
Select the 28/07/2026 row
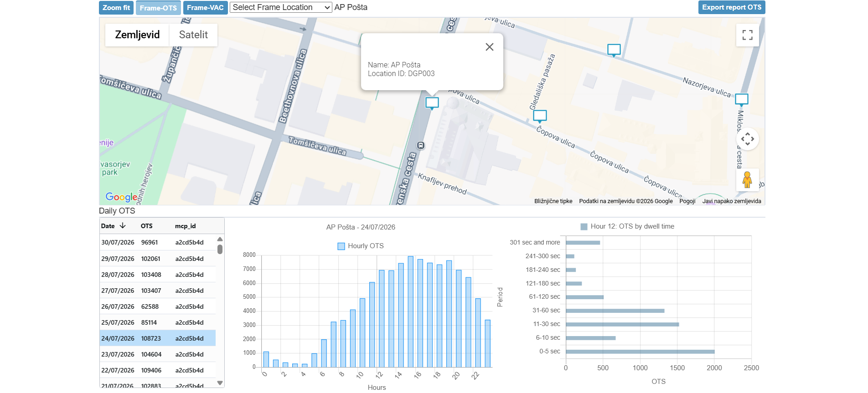(x=158, y=275)
